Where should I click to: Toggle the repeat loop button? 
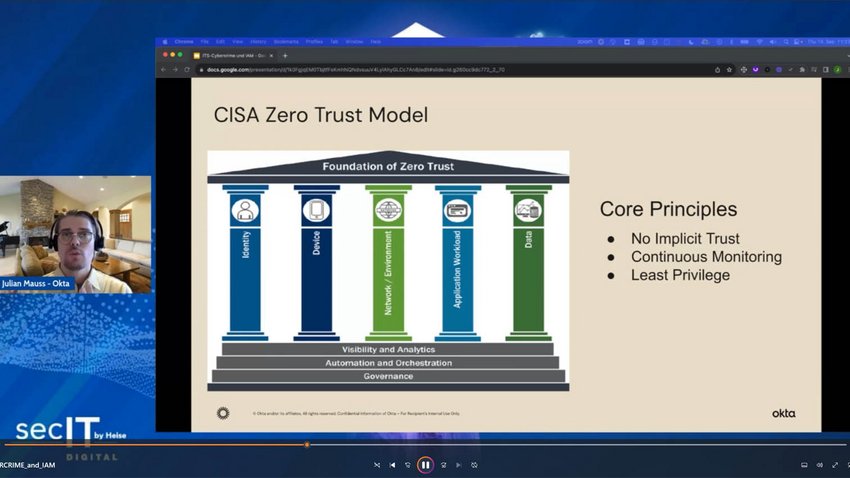point(474,465)
